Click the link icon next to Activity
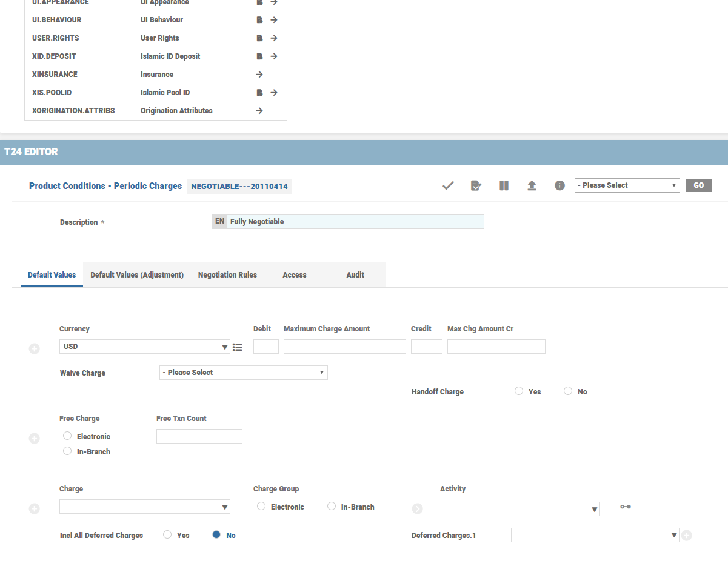This screenshot has width=728, height=575. point(626,507)
